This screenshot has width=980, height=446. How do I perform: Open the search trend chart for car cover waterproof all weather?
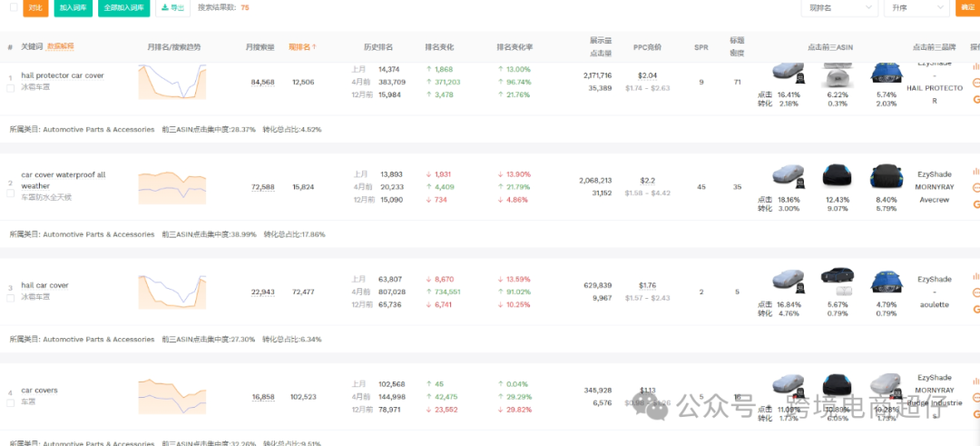pos(171,186)
